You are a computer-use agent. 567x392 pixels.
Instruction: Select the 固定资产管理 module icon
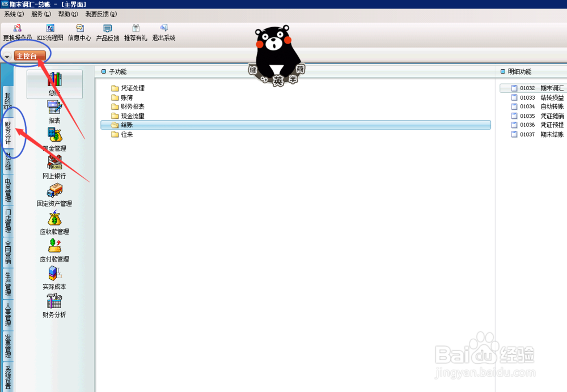pyautogui.click(x=54, y=190)
